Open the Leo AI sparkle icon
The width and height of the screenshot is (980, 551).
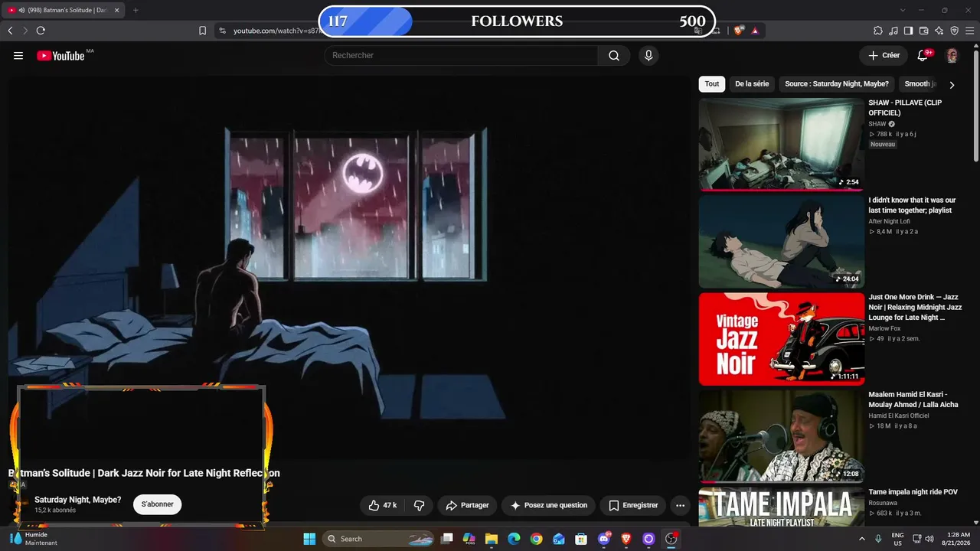click(x=939, y=31)
